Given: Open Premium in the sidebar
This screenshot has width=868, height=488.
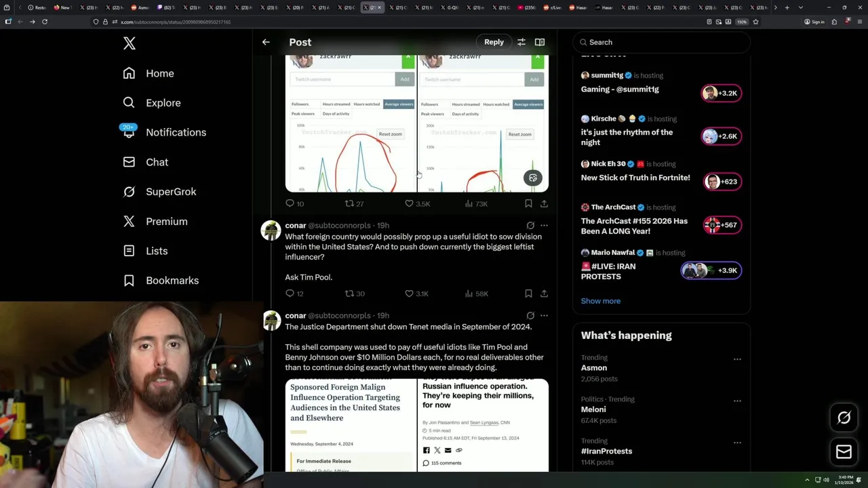Looking at the screenshot, I should (x=155, y=222).
